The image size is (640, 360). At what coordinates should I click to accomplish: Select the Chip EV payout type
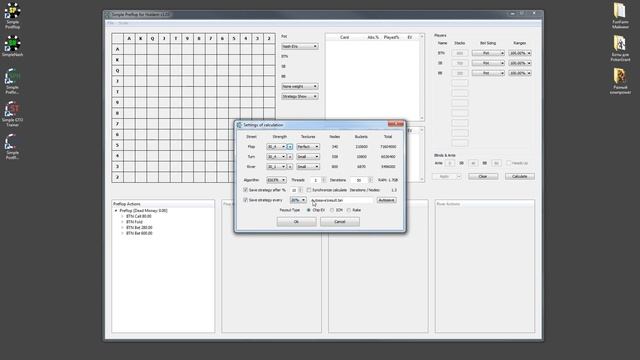click(x=309, y=210)
